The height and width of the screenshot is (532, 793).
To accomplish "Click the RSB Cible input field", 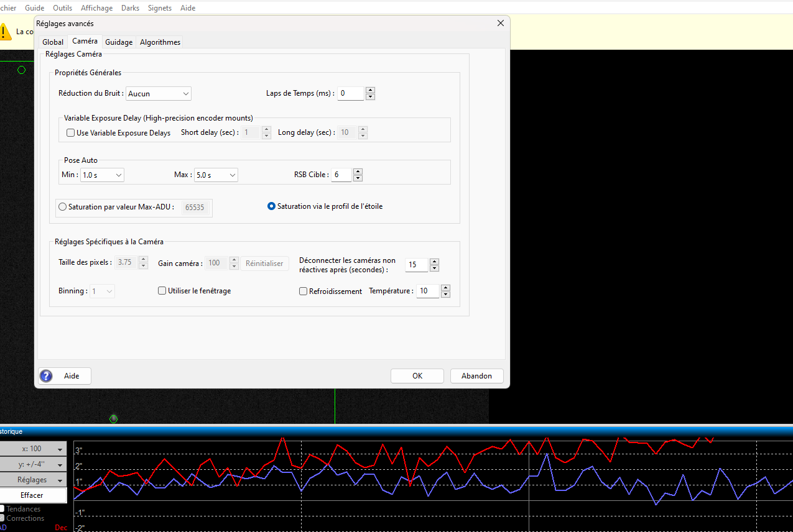I will [x=341, y=175].
